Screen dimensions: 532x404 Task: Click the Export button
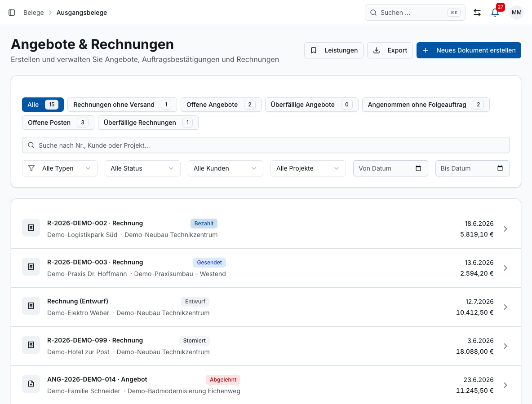click(390, 50)
